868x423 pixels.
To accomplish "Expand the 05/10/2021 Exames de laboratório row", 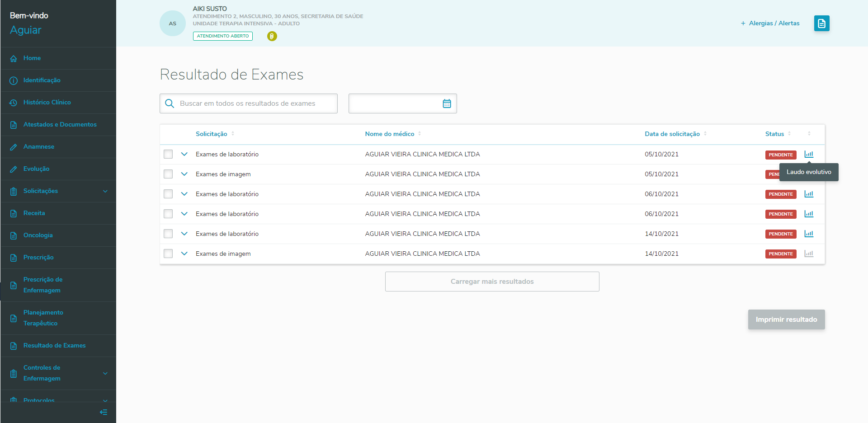I will (x=184, y=154).
